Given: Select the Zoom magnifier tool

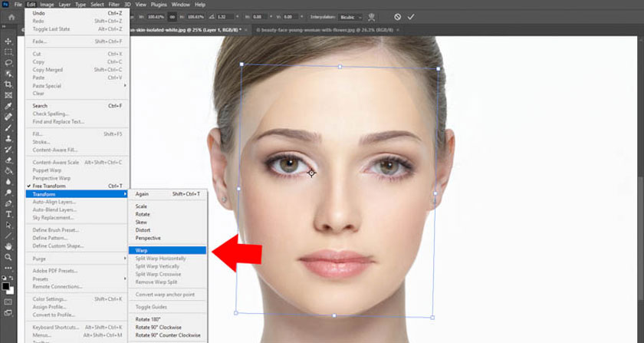Looking at the screenshot, I should [x=8, y=257].
